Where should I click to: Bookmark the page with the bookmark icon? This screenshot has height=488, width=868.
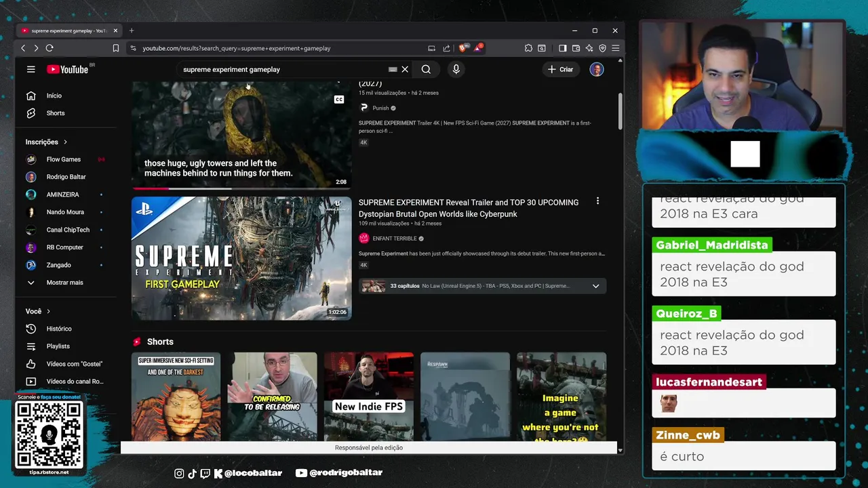pyautogui.click(x=116, y=48)
